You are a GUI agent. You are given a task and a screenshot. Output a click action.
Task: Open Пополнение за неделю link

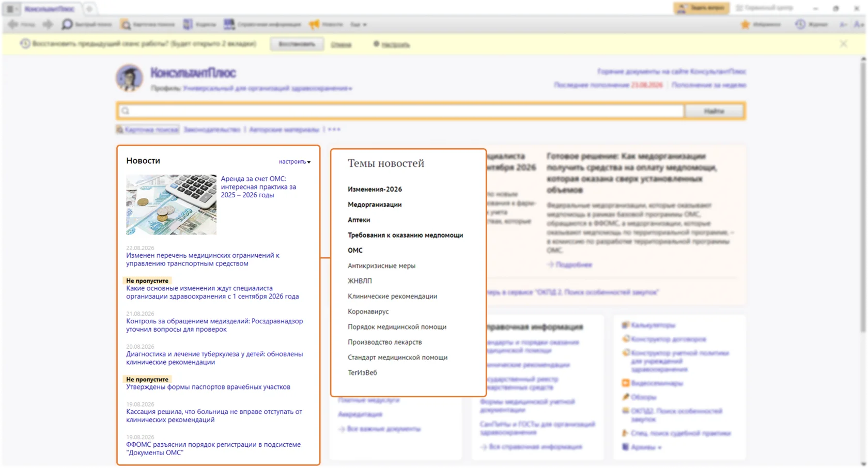point(709,85)
